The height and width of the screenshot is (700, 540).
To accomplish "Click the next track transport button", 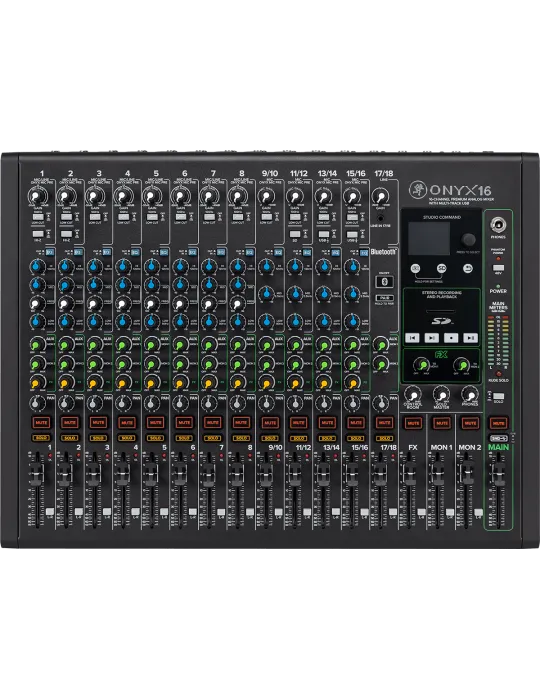I will (x=471, y=338).
